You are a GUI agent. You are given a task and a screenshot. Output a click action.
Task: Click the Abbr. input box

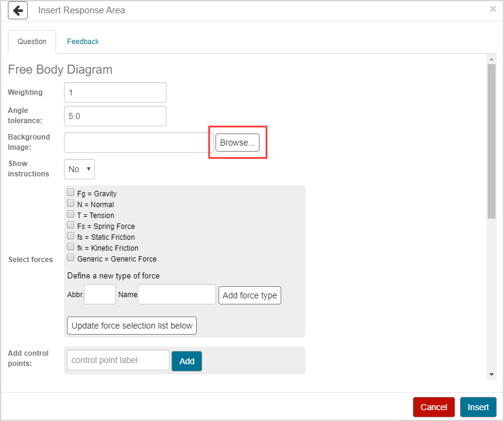(x=100, y=295)
